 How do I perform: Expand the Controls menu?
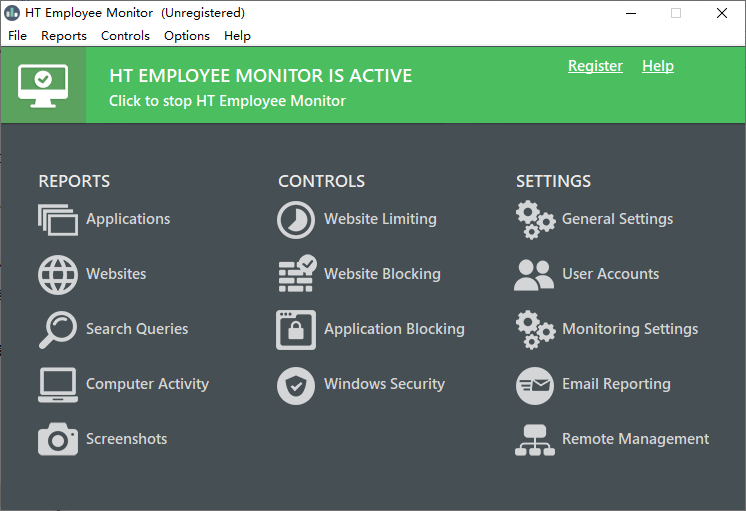point(125,35)
